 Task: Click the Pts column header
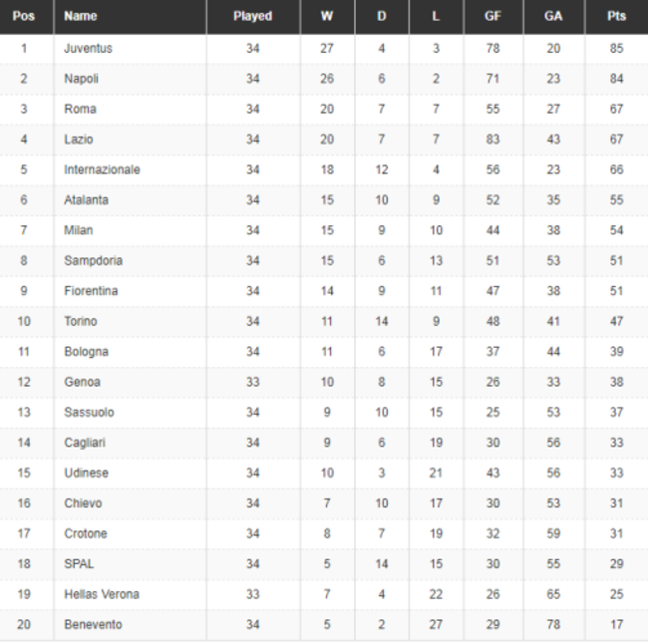(616, 16)
